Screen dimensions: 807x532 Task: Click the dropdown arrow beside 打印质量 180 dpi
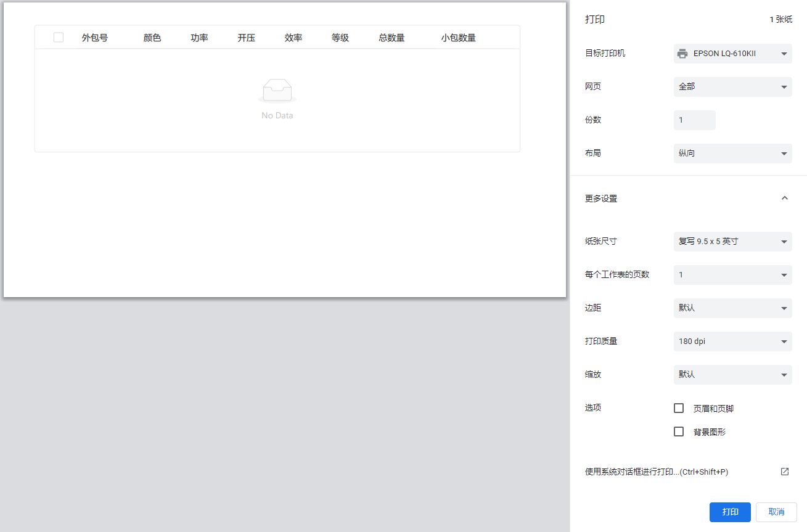click(784, 341)
